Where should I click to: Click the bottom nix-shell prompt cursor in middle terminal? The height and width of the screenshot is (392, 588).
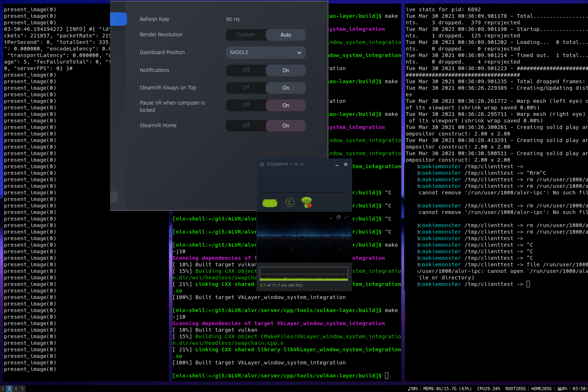pos(387,376)
